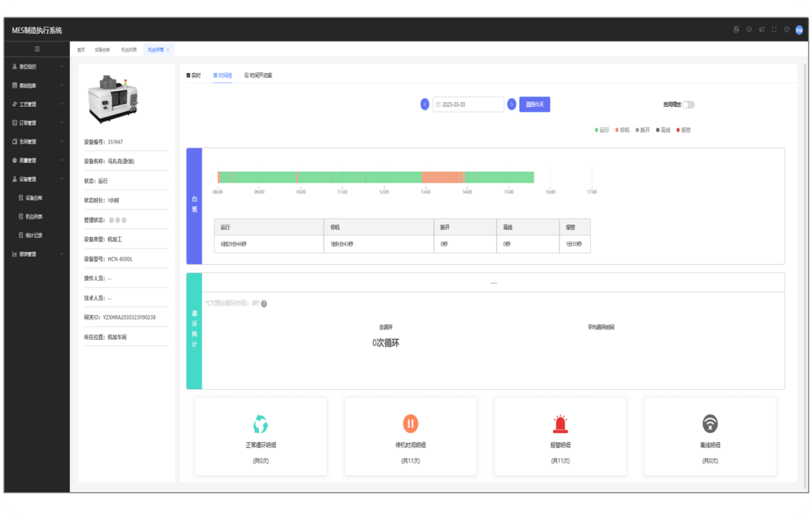Click the offline details wifi icon
The height and width of the screenshot is (514, 812).
click(x=710, y=424)
